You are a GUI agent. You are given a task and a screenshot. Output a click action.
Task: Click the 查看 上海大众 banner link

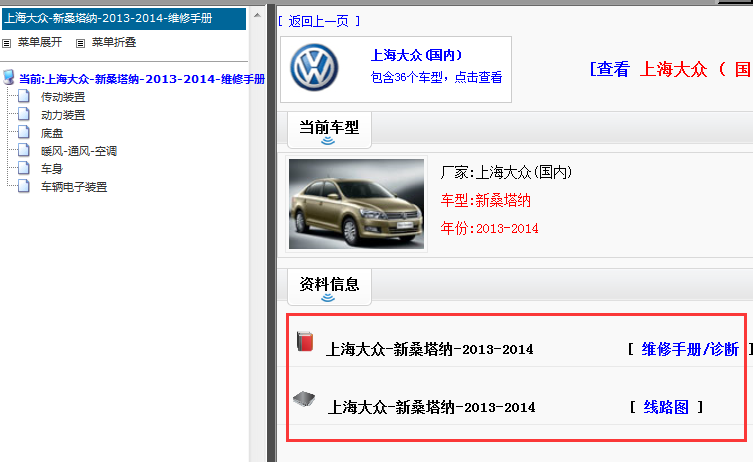[671, 70]
